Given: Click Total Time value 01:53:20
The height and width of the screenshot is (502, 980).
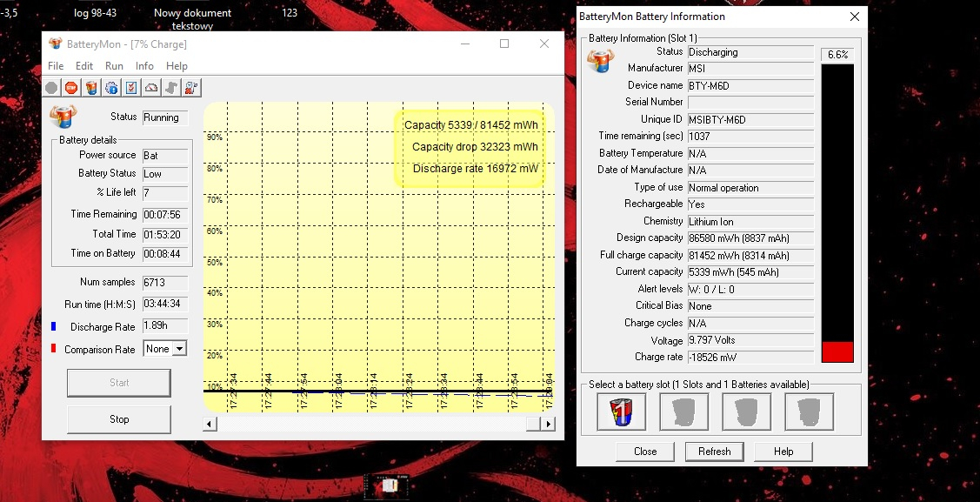Looking at the screenshot, I should [165, 235].
